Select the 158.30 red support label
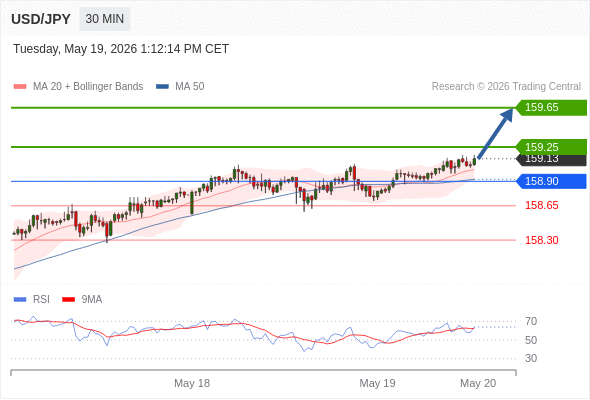 (541, 240)
